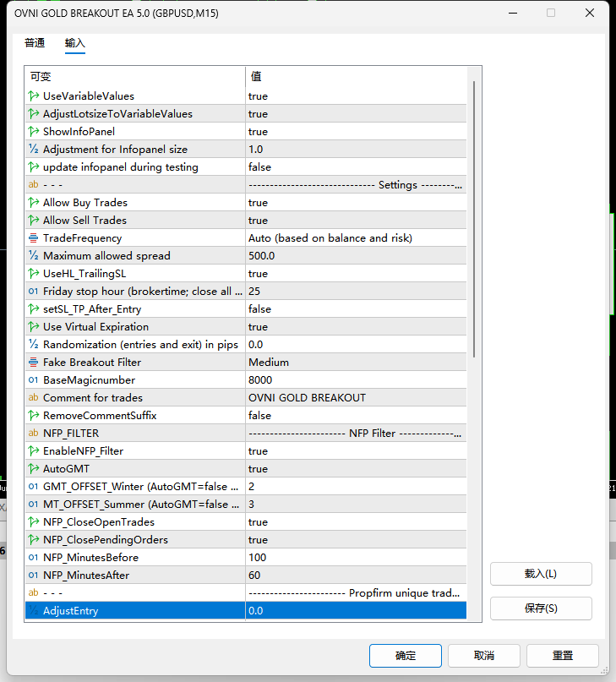The image size is (616, 682).
Task: Select the RemoveCommentSuffix false value
Action: point(356,416)
